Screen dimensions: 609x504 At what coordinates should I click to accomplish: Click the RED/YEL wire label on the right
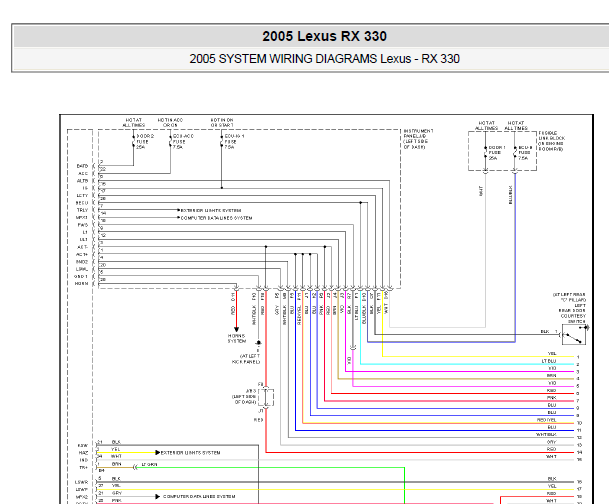pos(546,420)
